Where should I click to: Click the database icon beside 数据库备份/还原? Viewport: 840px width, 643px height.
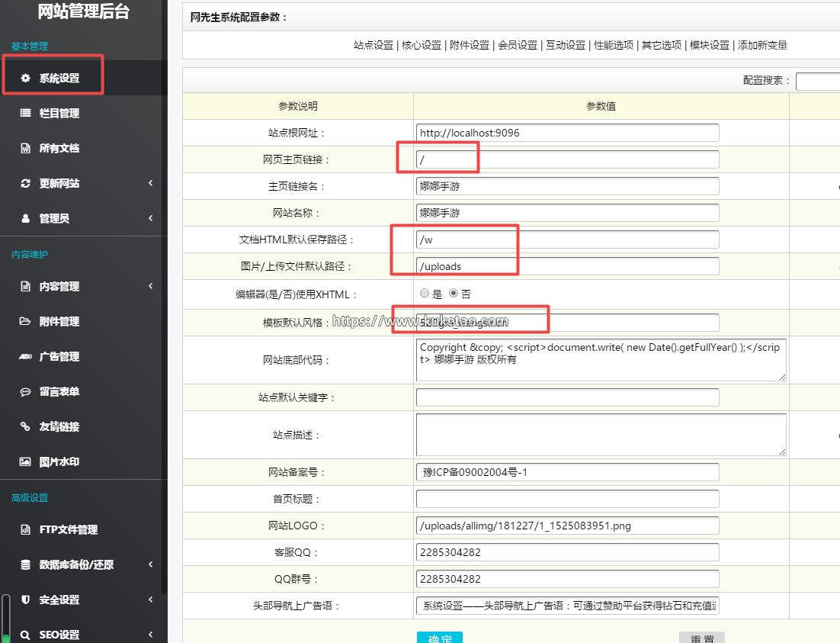point(25,564)
